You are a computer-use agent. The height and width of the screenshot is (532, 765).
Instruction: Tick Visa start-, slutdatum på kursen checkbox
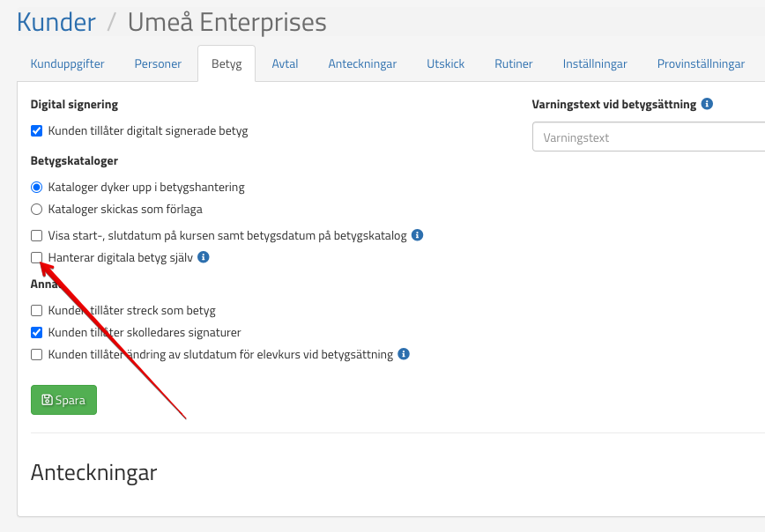(x=36, y=235)
